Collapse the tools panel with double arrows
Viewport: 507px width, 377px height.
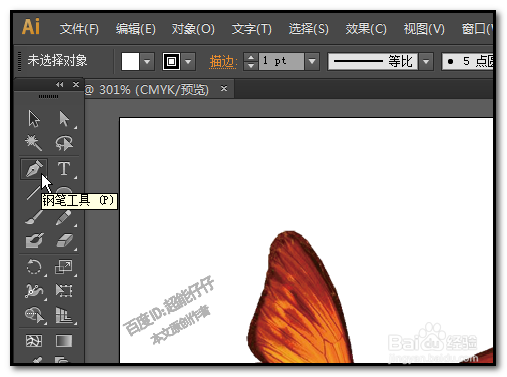pyautogui.click(x=60, y=85)
